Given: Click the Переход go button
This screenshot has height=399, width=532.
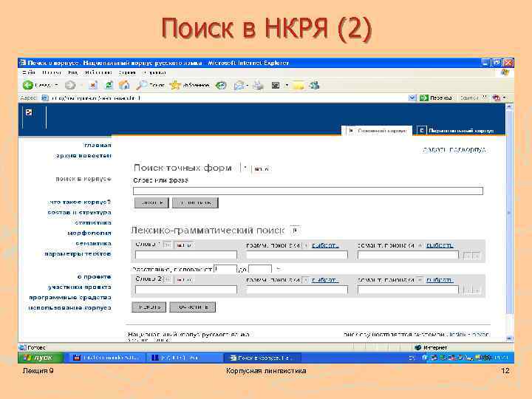Looking at the screenshot, I should tap(436, 98).
